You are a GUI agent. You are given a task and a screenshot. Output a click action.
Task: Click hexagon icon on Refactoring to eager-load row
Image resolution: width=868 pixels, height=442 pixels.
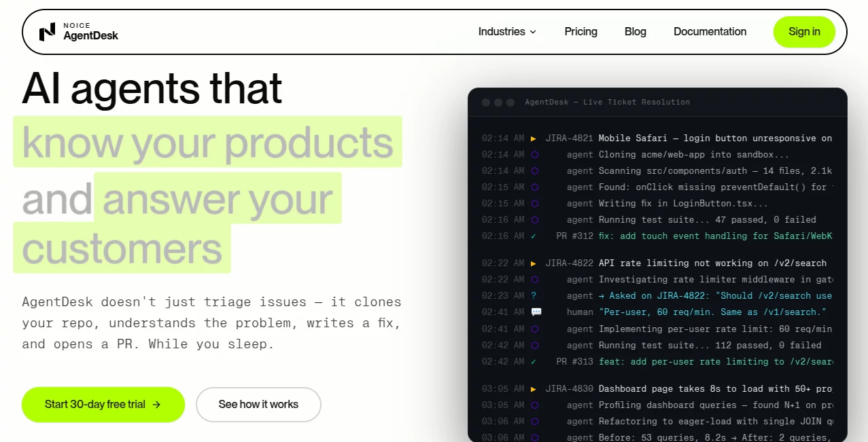534,422
